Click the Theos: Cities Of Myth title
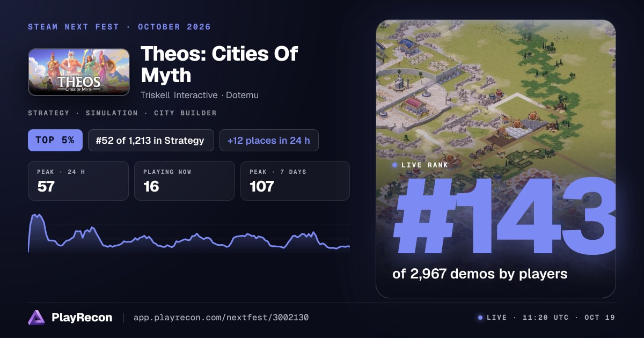This screenshot has height=338, width=644. pos(219,64)
